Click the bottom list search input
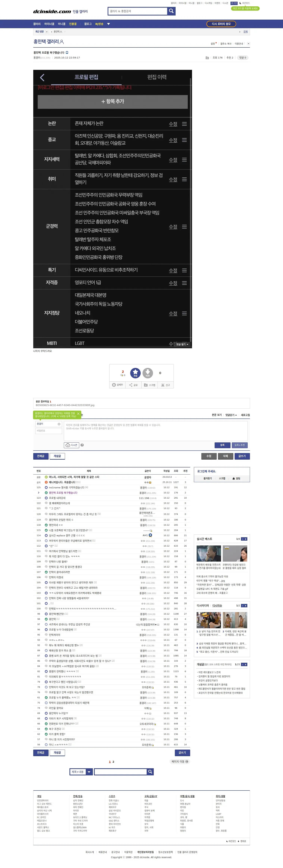 120,772
